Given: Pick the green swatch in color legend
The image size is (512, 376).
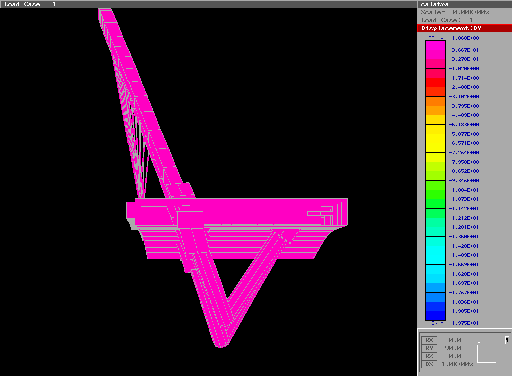Looking at the screenshot, I should pos(435,194).
